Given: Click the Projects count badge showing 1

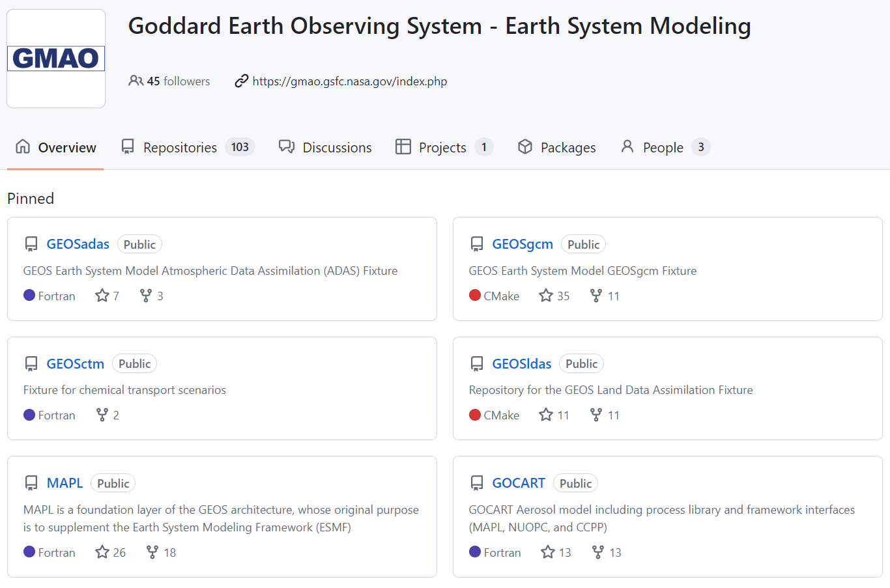Looking at the screenshot, I should point(484,147).
